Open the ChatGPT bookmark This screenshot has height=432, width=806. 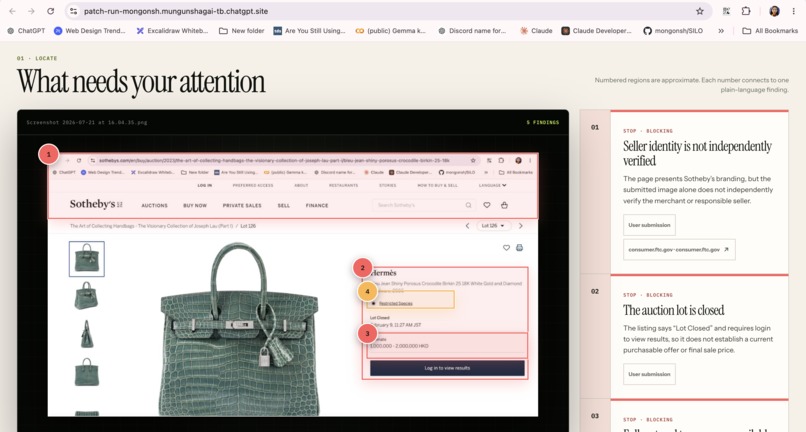point(26,31)
